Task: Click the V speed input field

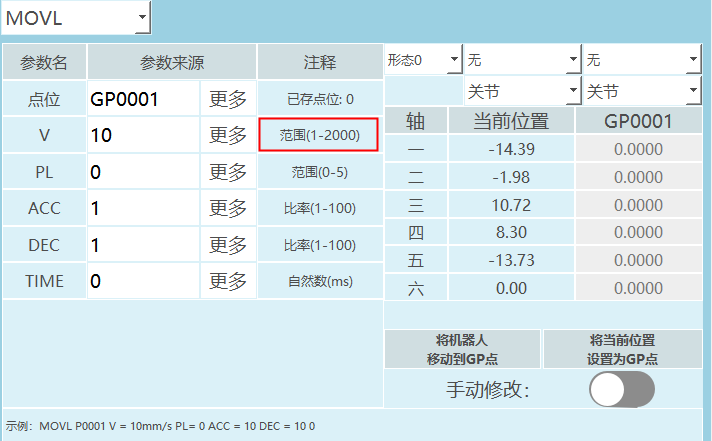Action: point(143,135)
